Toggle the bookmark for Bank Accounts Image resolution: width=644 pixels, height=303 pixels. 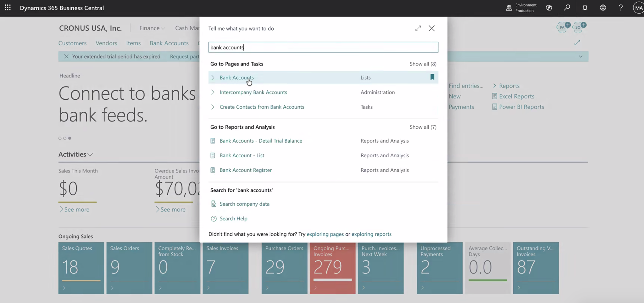click(x=432, y=77)
